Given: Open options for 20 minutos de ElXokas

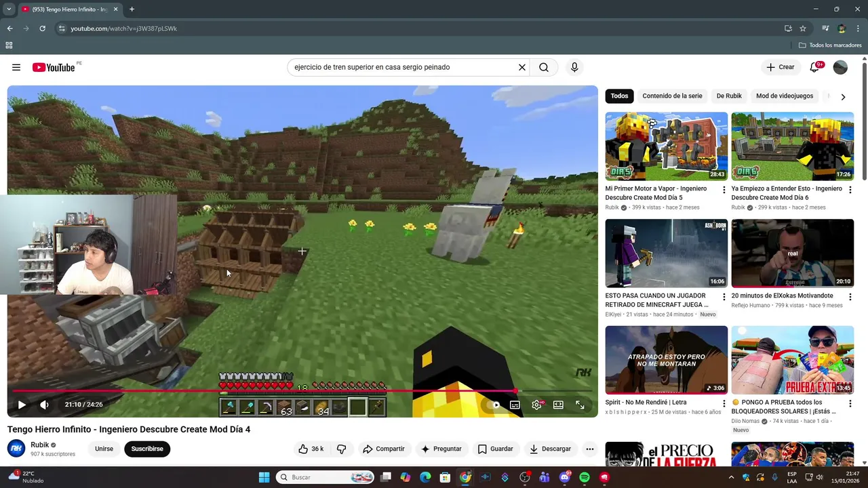Looking at the screenshot, I should 850,298.
